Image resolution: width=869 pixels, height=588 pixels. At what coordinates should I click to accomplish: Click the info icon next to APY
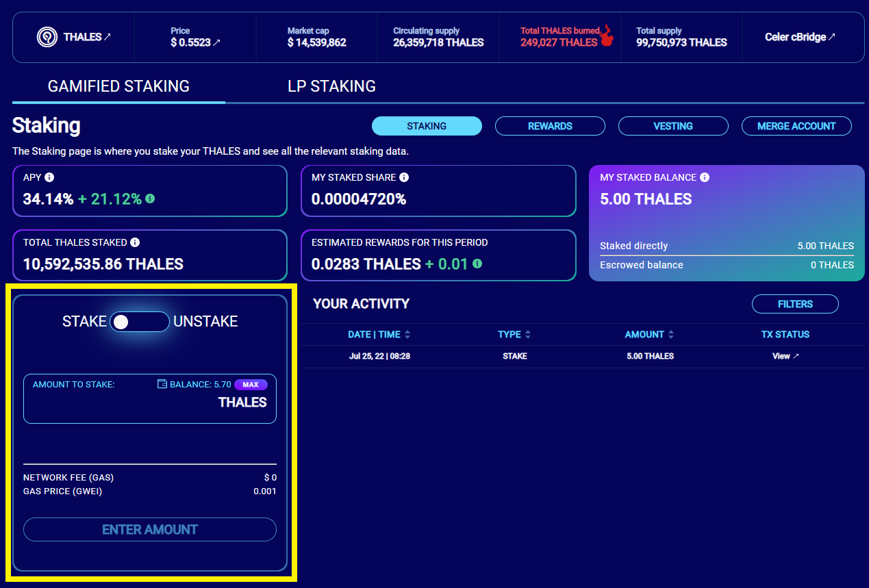[x=49, y=177]
